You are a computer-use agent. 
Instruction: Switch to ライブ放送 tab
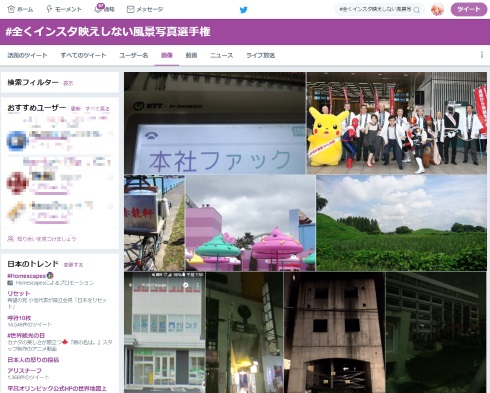tap(261, 55)
